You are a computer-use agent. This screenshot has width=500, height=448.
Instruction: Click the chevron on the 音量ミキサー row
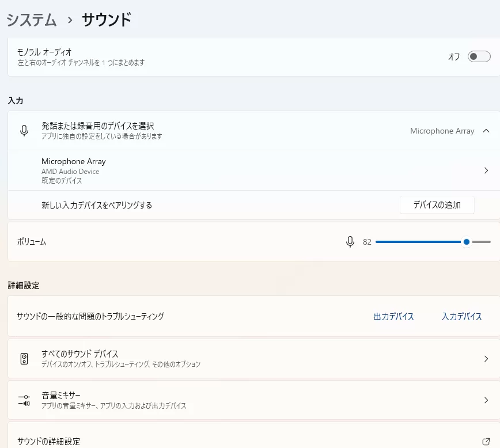coord(486,400)
